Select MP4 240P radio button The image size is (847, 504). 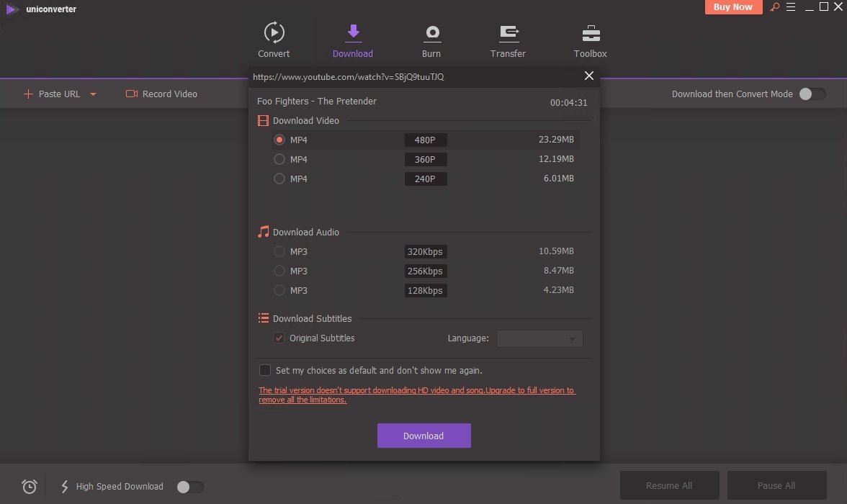coord(279,179)
